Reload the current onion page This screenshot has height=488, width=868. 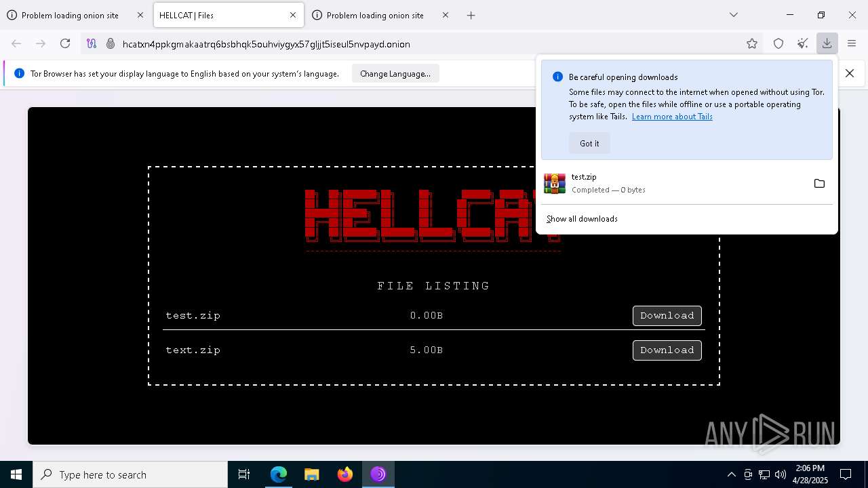pos(65,43)
